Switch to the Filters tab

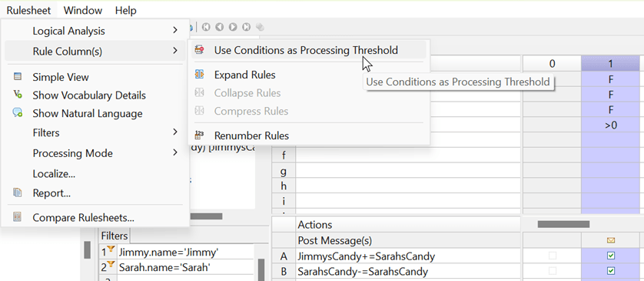pos(115,236)
